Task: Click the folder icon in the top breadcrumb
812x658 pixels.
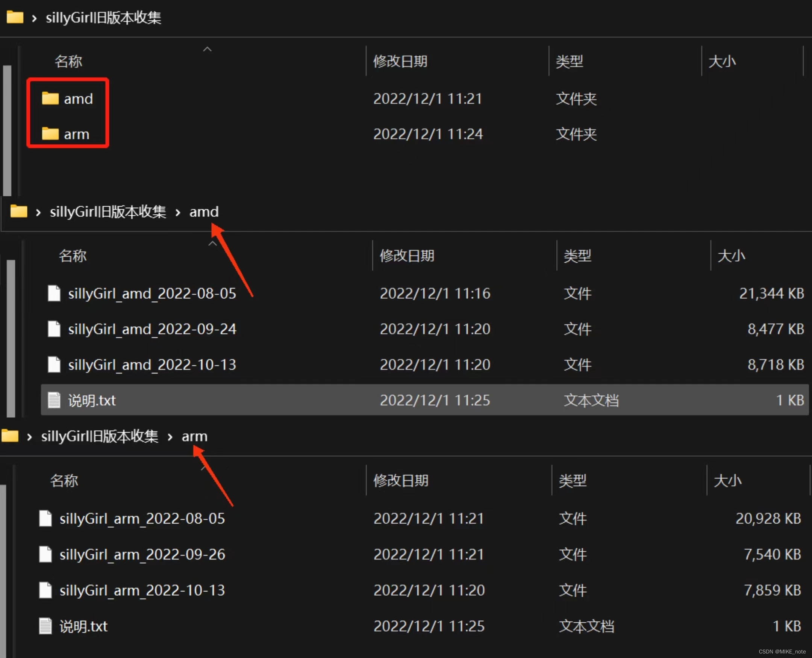Action: click(14, 17)
